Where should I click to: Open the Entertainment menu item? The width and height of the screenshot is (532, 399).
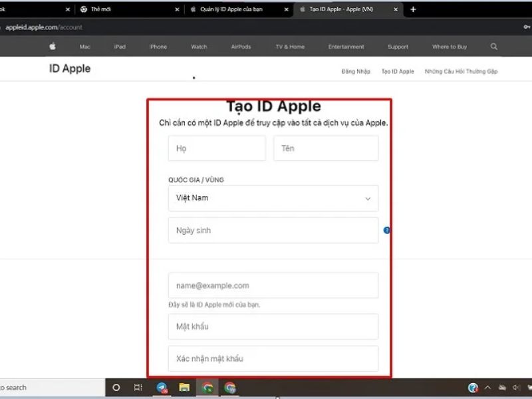click(346, 47)
